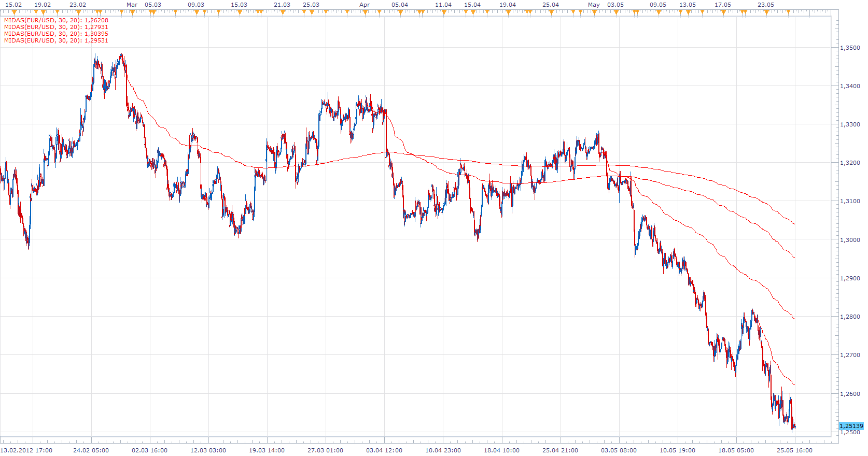Click the 1,3000 price axis label
868x456 pixels.
(x=850, y=240)
